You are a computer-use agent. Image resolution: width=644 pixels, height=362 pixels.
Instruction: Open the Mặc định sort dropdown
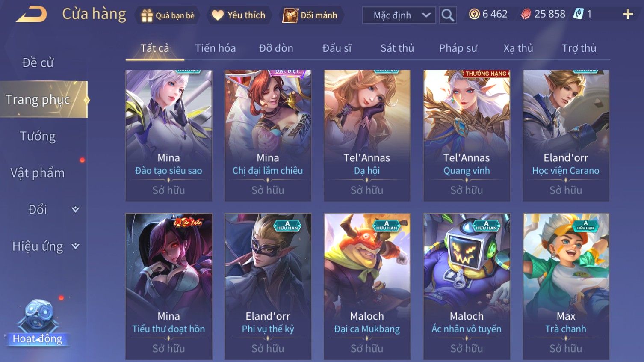point(399,15)
